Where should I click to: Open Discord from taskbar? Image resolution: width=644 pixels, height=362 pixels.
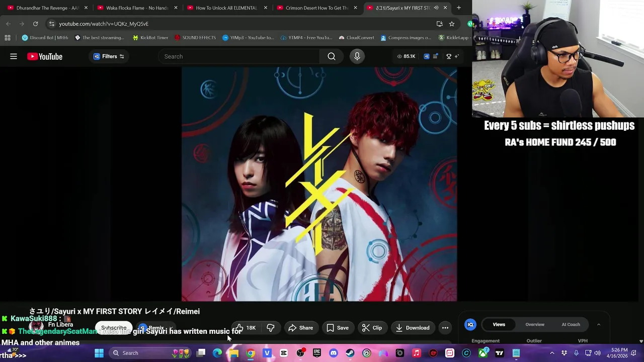tap(334, 353)
